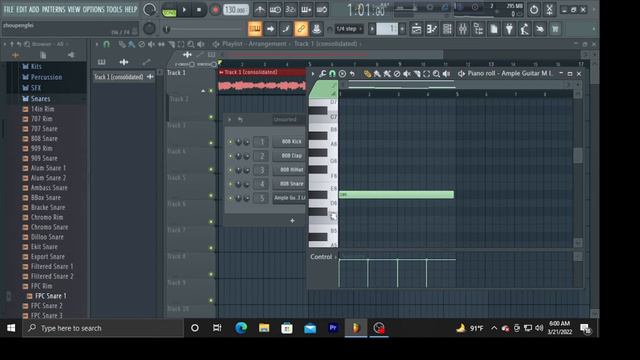Toggle the blend recording overdub icon
Image resolution: width=640 pixels, height=360 pixels.
tap(306, 10)
